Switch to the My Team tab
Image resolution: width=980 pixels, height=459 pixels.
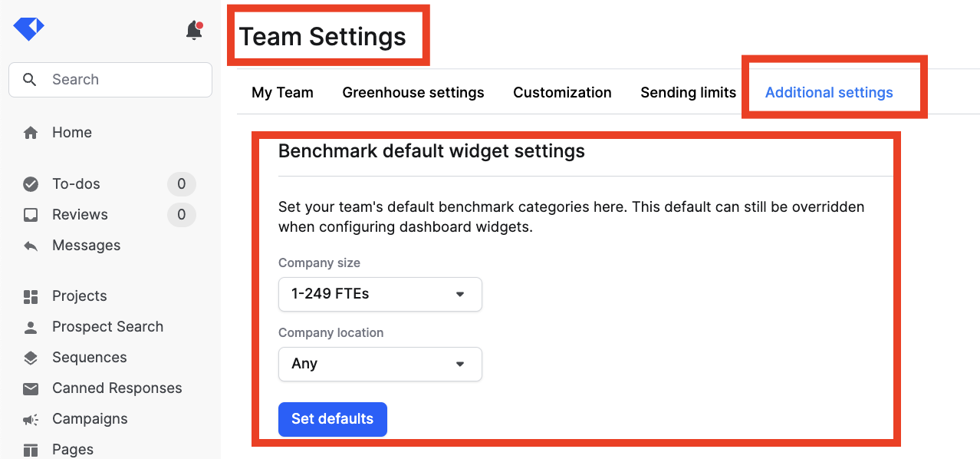click(x=282, y=93)
